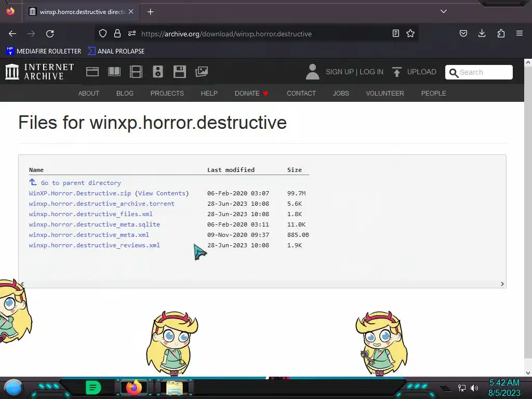
Task: Open site permissions icon in address bar
Action: (x=132, y=34)
